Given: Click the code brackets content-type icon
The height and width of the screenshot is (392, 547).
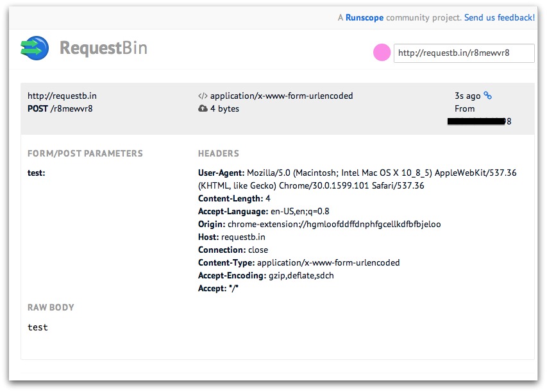Looking at the screenshot, I should pyautogui.click(x=203, y=96).
